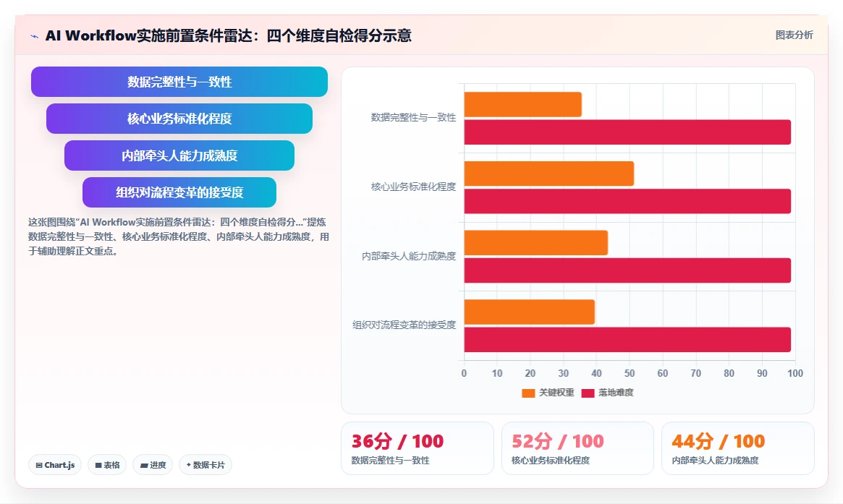Select the 内部牵头人能力成熟度 funnel bar

click(179, 155)
